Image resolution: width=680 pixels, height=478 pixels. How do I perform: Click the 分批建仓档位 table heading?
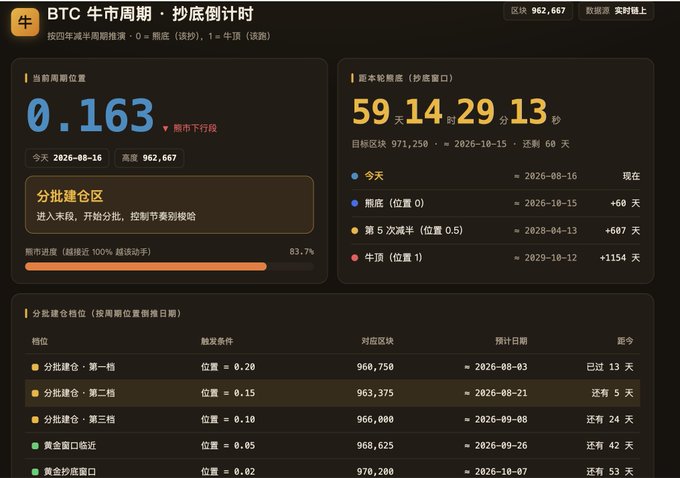pyautogui.click(x=107, y=314)
